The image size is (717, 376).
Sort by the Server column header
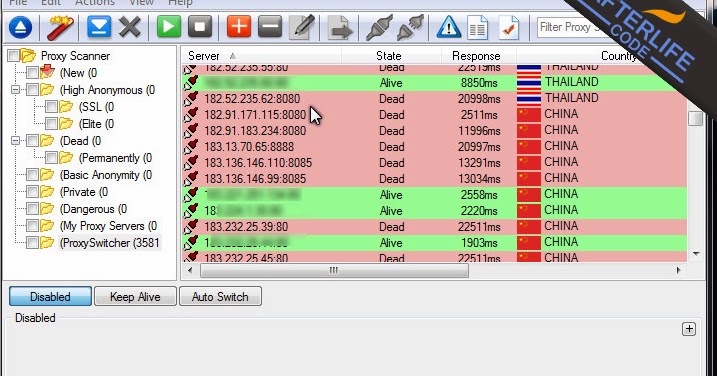(x=261, y=56)
